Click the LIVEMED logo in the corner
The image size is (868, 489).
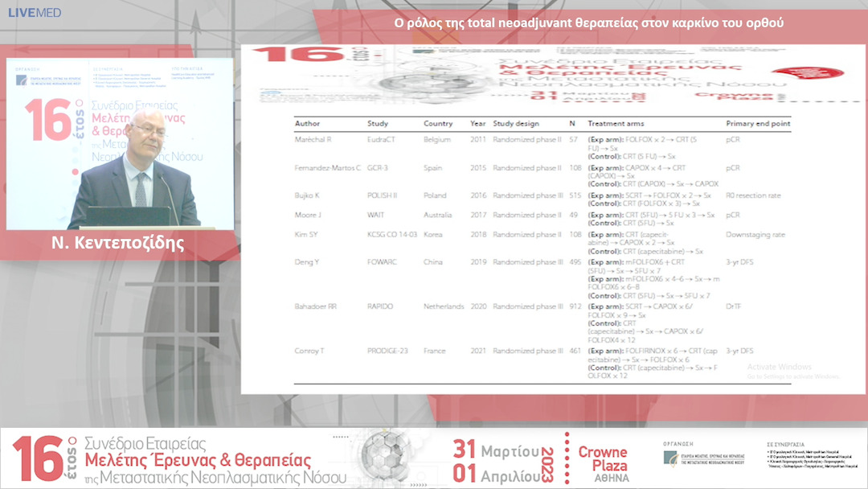35,13
